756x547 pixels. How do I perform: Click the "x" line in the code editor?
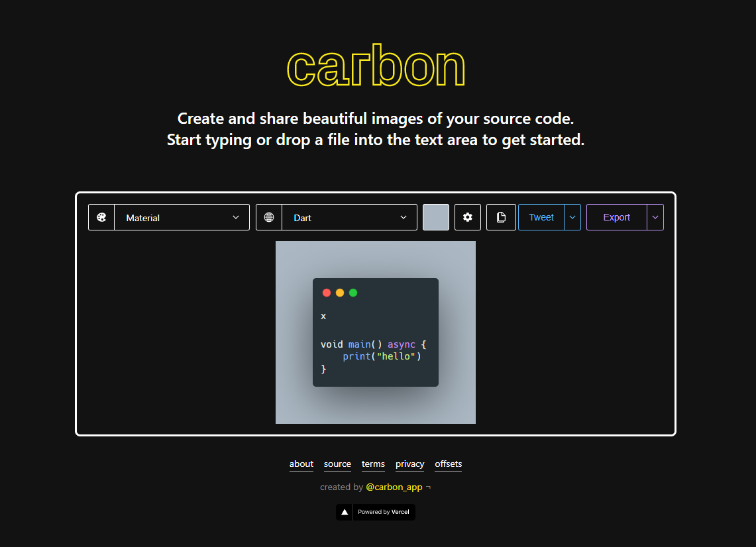323,316
